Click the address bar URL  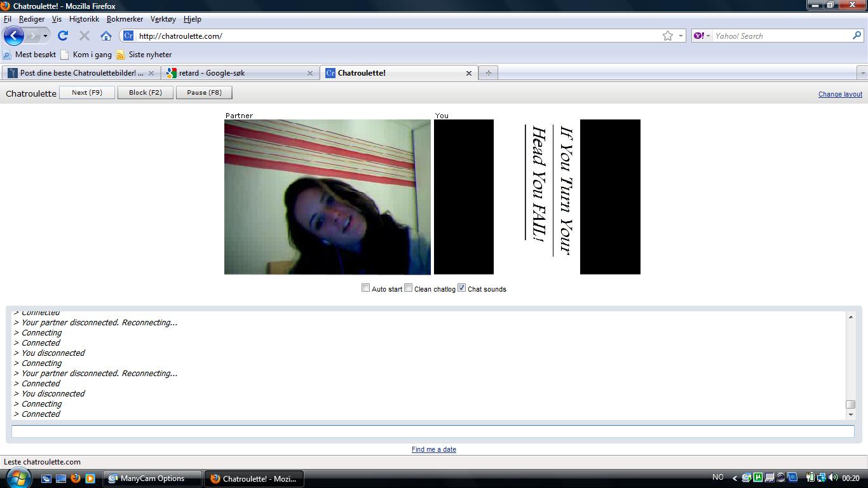click(180, 36)
